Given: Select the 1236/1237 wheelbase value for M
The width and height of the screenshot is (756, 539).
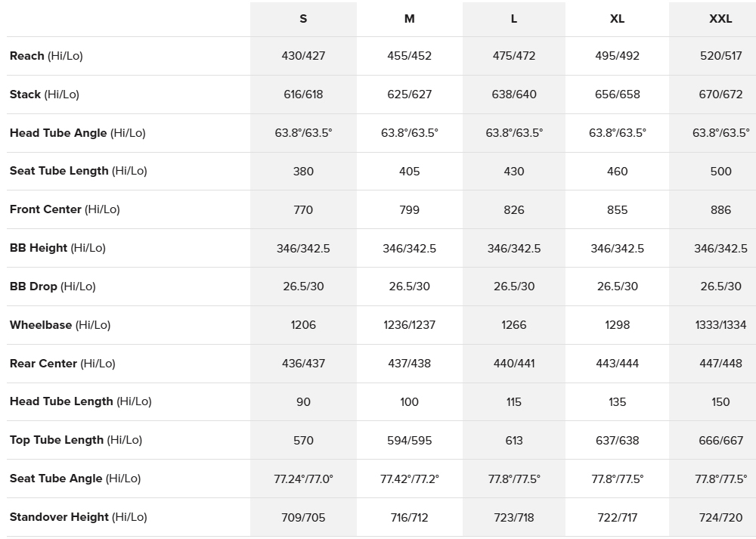Looking at the screenshot, I should [x=409, y=325].
